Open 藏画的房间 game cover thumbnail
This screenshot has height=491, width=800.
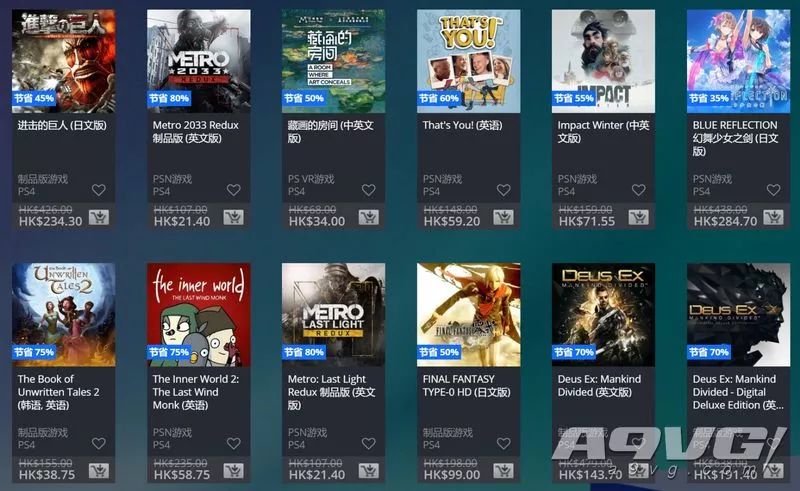tap(333, 61)
